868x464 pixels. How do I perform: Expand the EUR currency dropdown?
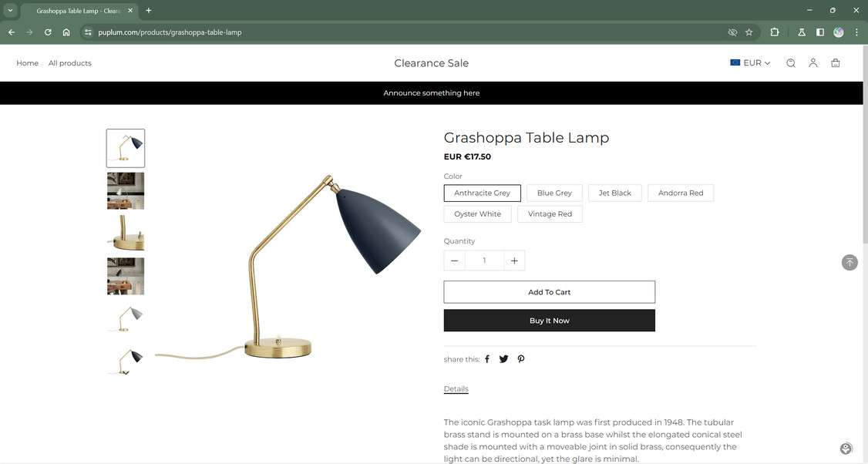coord(750,63)
